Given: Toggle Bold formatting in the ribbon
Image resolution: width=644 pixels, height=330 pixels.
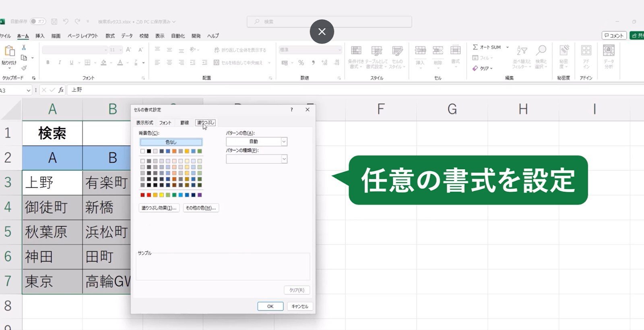Looking at the screenshot, I should 48,62.
